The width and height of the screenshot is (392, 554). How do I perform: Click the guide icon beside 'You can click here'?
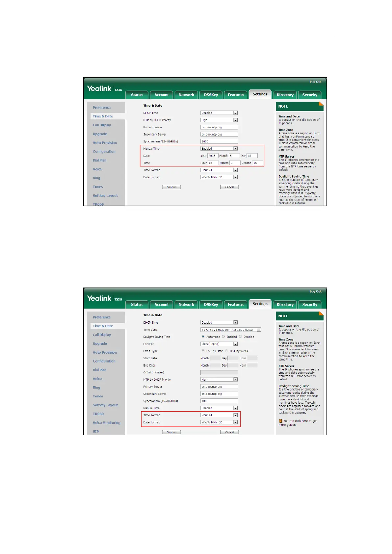click(x=280, y=421)
